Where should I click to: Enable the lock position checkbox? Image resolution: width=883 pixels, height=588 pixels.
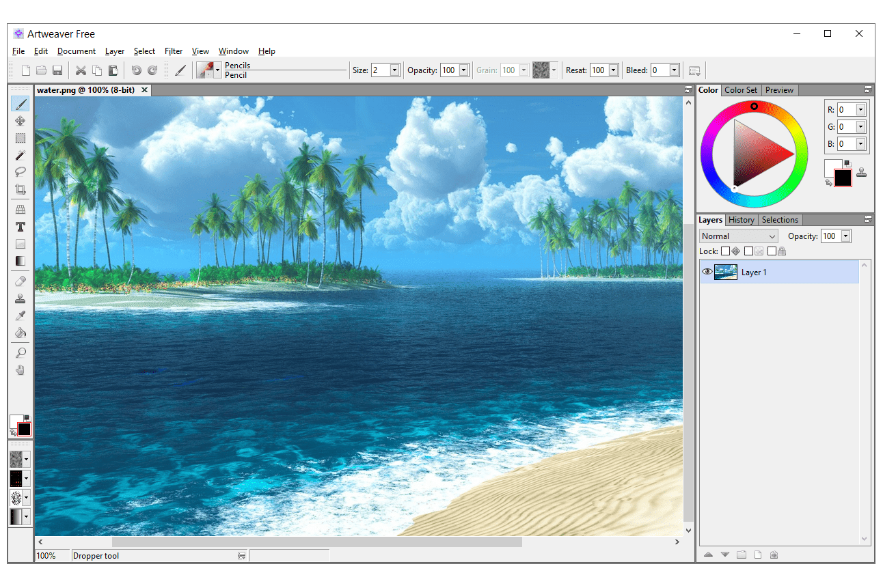(726, 251)
